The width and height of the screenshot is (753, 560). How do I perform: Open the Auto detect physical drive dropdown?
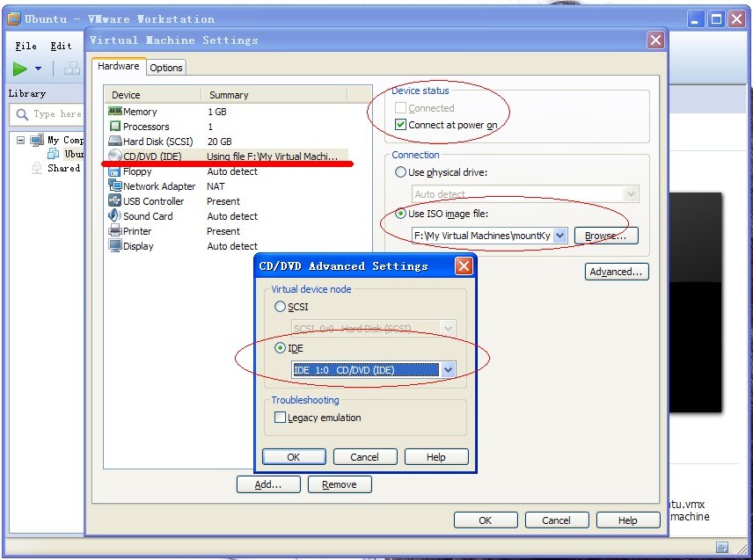point(631,194)
